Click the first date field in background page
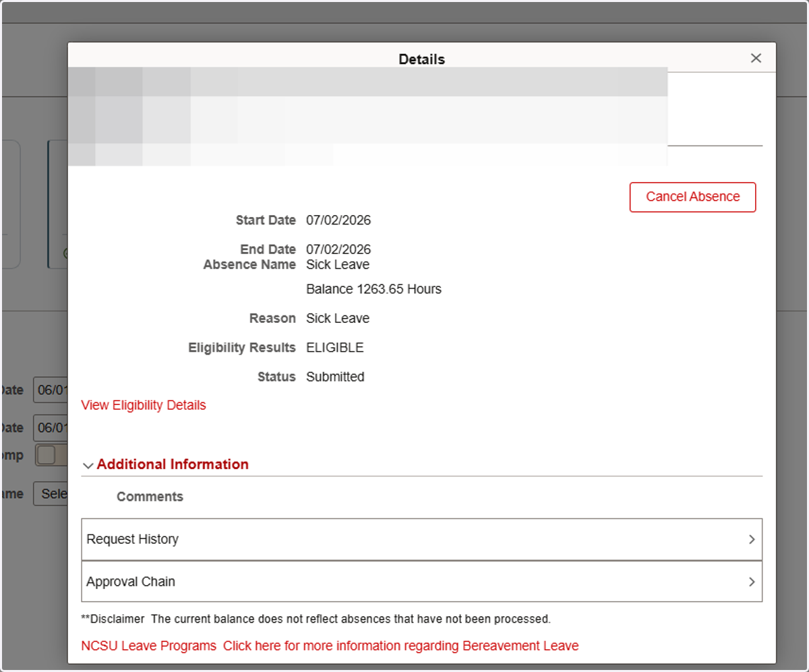 [x=51, y=390]
